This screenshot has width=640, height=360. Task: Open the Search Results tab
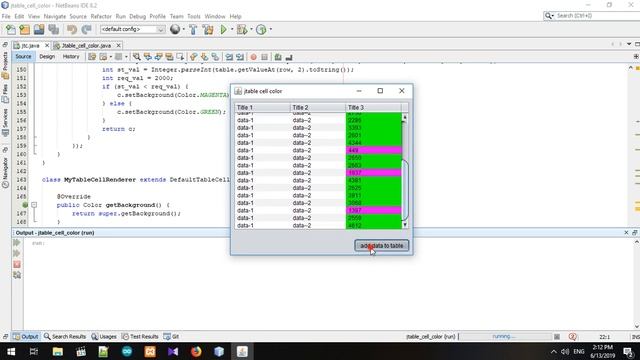tap(65, 336)
